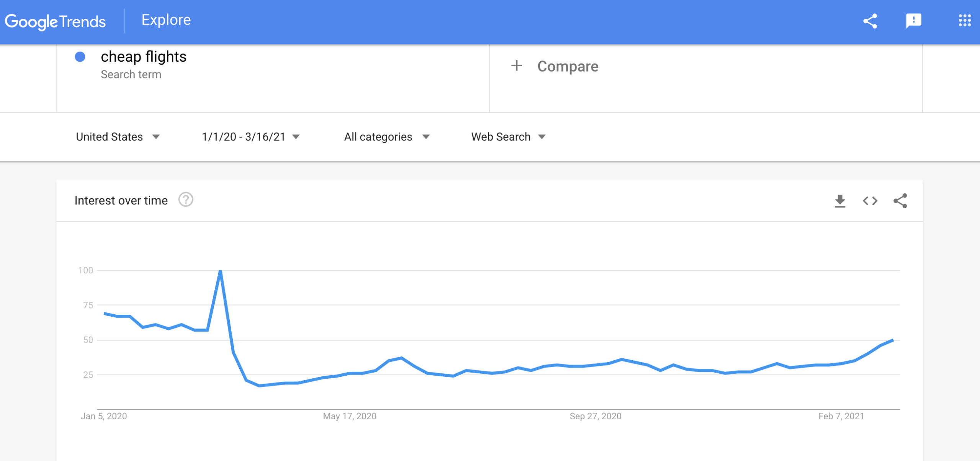Viewport: 980px width, 461px height.
Task: Click the embed code icon for the chart
Action: (x=870, y=200)
